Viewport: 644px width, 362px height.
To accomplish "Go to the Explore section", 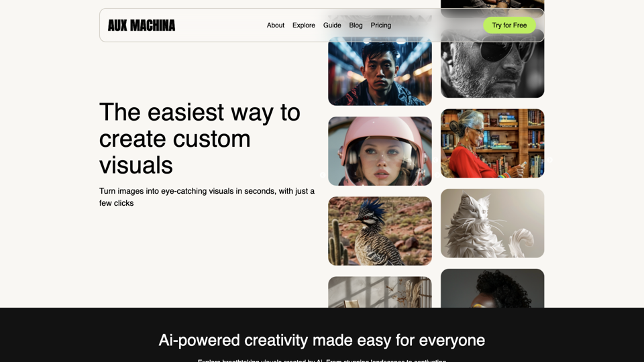I will [303, 25].
